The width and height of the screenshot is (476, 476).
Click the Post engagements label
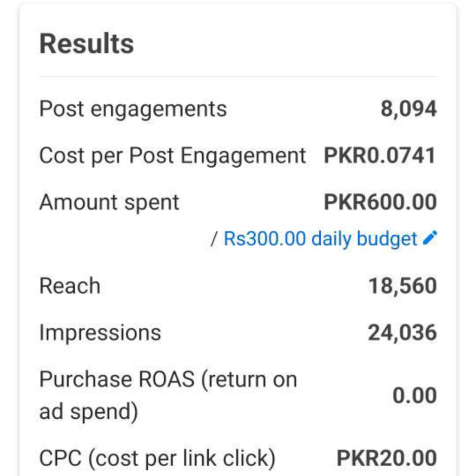coord(133,109)
